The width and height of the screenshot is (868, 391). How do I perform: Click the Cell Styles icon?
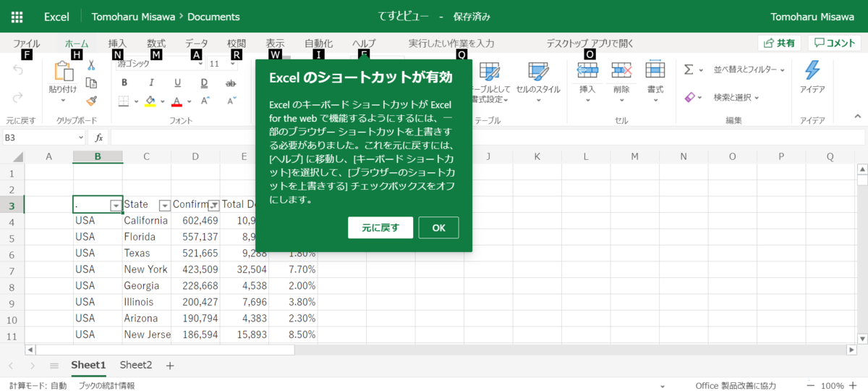pos(538,71)
